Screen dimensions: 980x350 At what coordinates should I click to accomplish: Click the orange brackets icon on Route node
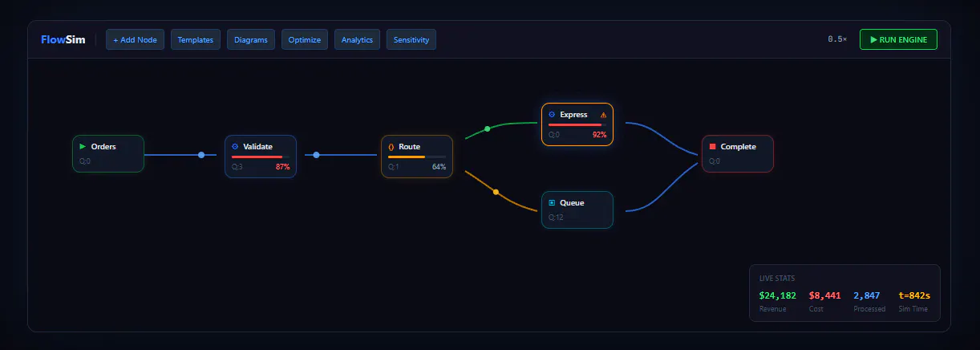click(x=391, y=147)
